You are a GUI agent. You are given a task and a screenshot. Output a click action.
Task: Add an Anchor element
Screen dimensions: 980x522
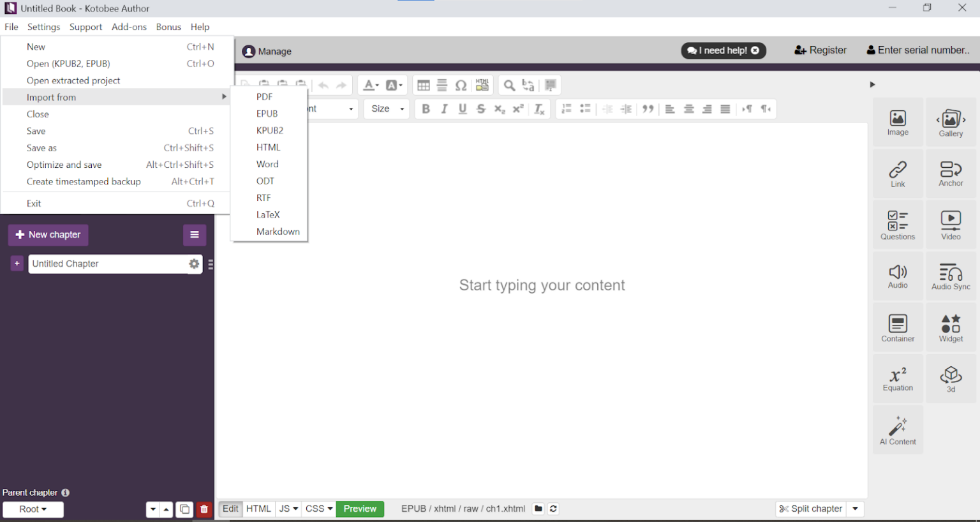951,174
